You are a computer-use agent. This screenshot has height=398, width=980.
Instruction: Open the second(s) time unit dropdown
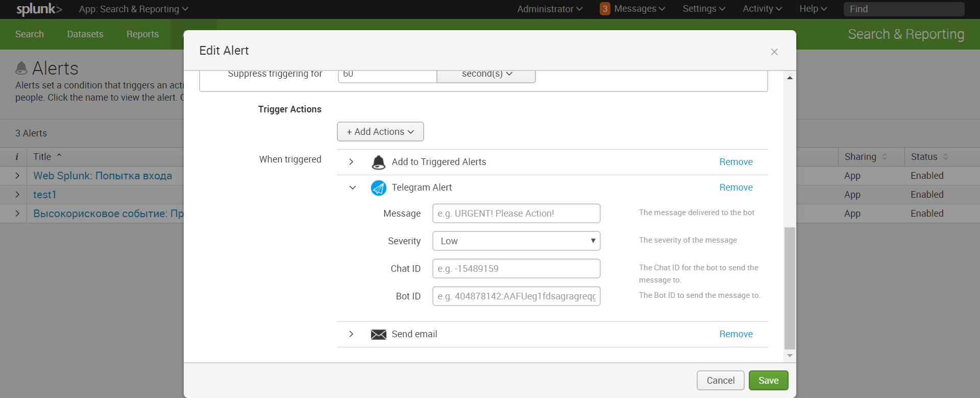486,75
